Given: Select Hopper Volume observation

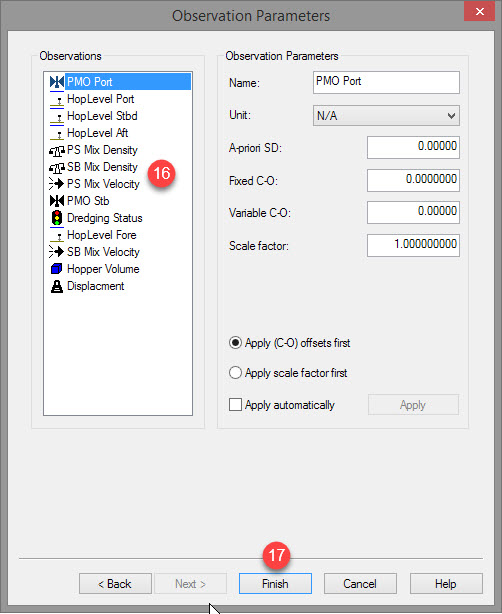Looking at the screenshot, I should coord(103,269).
